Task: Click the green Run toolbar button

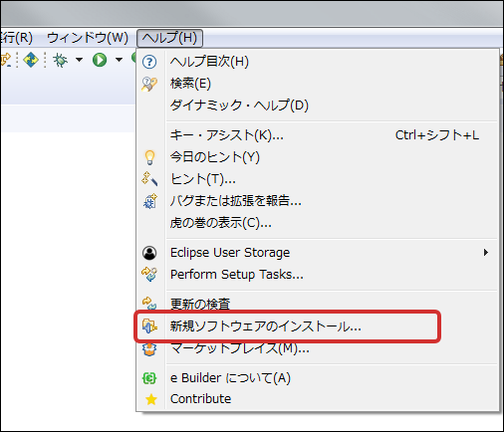Action: (x=100, y=60)
